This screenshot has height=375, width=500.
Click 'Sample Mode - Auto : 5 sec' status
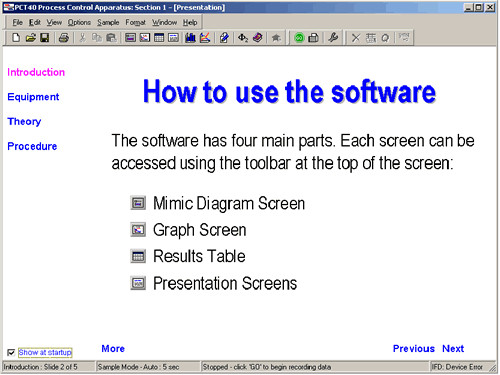click(138, 367)
